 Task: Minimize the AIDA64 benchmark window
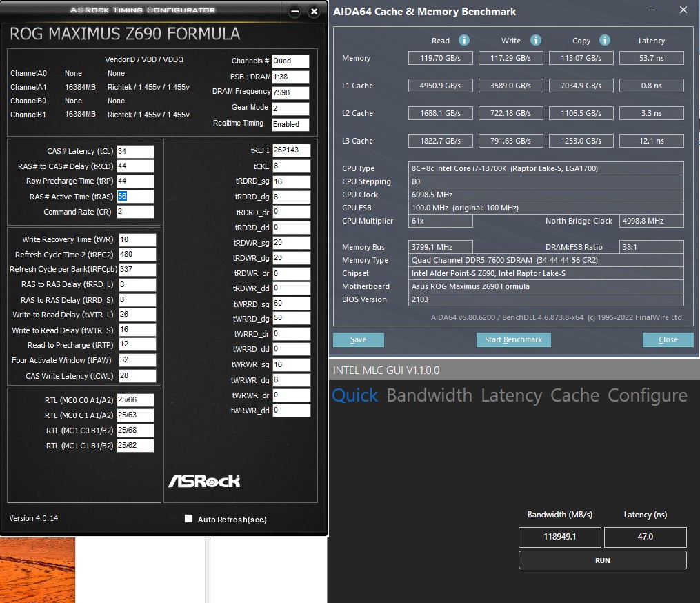pos(652,10)
